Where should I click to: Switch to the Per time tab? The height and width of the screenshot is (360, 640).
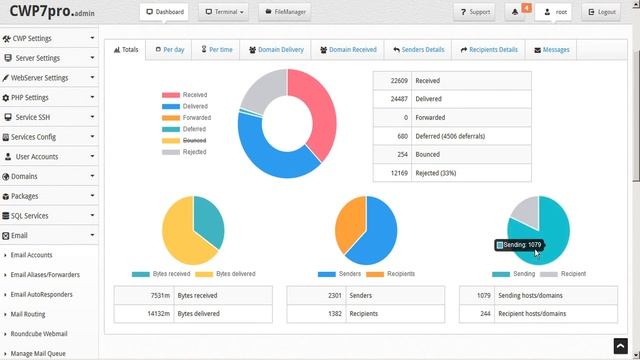tap(216, 50)
